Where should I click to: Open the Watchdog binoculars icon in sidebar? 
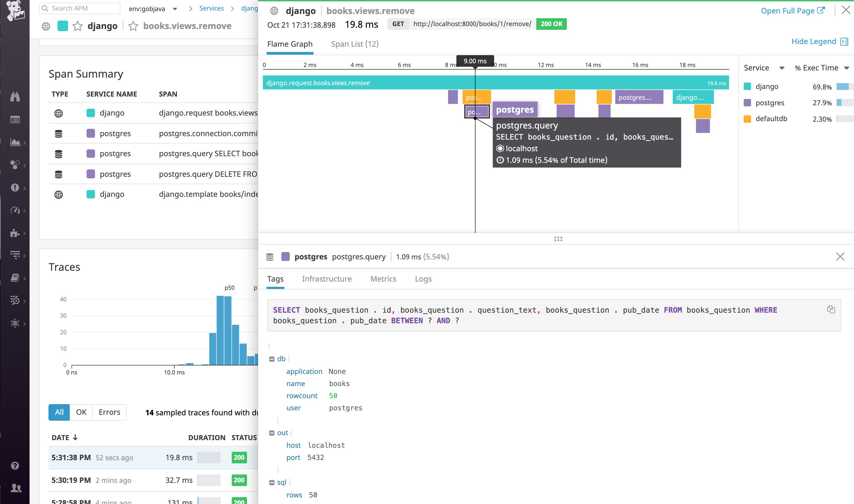[15, 97]
